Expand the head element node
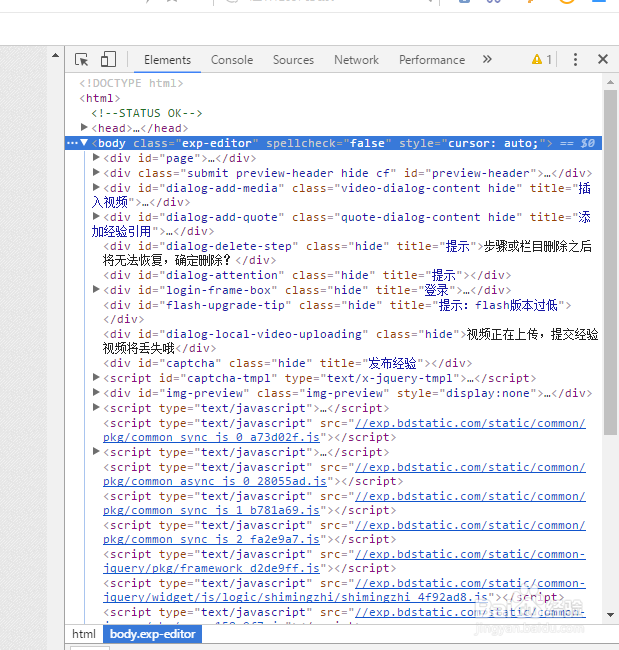 pos(84,127)
